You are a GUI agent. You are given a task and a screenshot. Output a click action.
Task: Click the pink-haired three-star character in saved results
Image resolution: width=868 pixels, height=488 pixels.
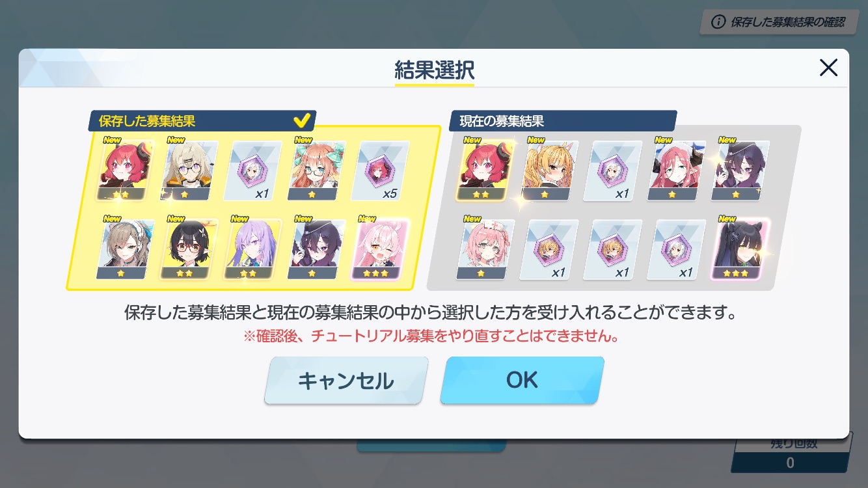click(x=381, y=249)
